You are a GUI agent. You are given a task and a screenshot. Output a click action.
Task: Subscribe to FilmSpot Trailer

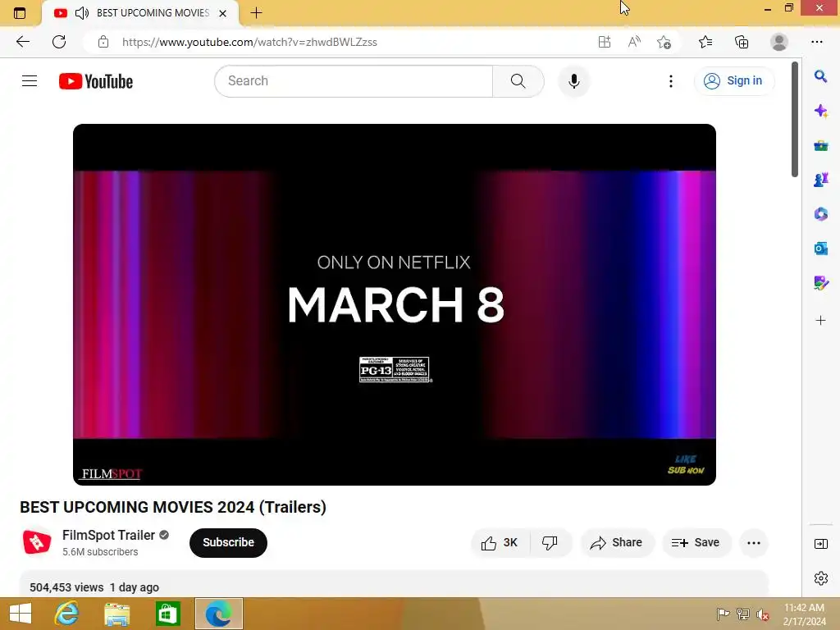[x=228, y=543]
